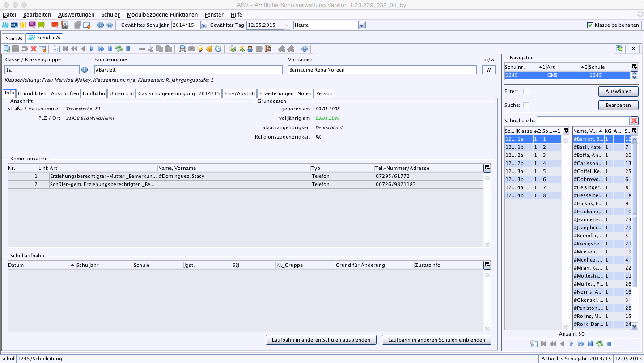Click the W gender button
644x363 pixels.
coord(489,70)
